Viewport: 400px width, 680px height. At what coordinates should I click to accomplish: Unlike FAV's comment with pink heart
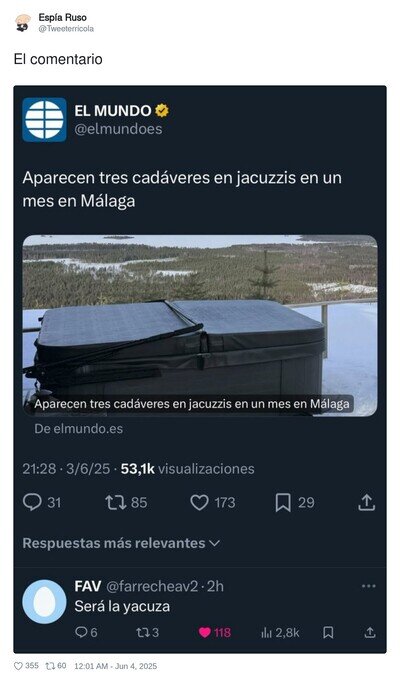point(215,633)
